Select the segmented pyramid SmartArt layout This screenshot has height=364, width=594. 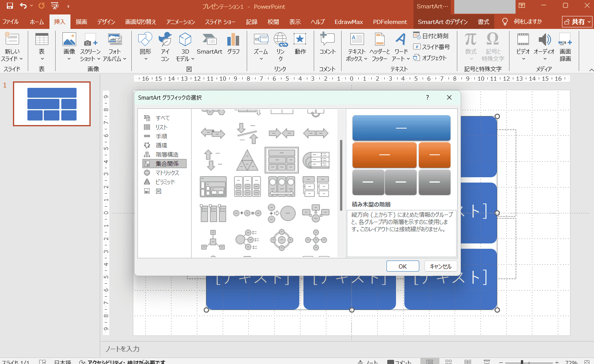[x=247, y=160]
